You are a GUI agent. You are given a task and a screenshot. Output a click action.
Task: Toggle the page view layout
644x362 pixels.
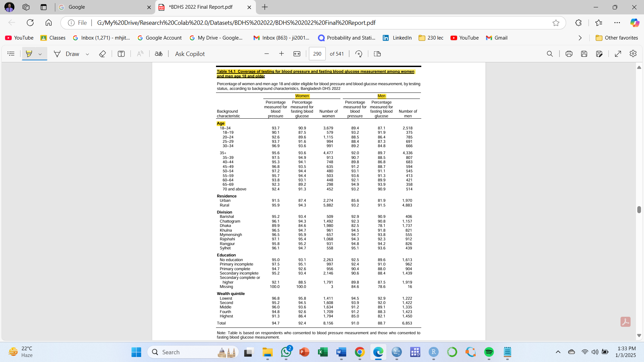coord(377,54)
